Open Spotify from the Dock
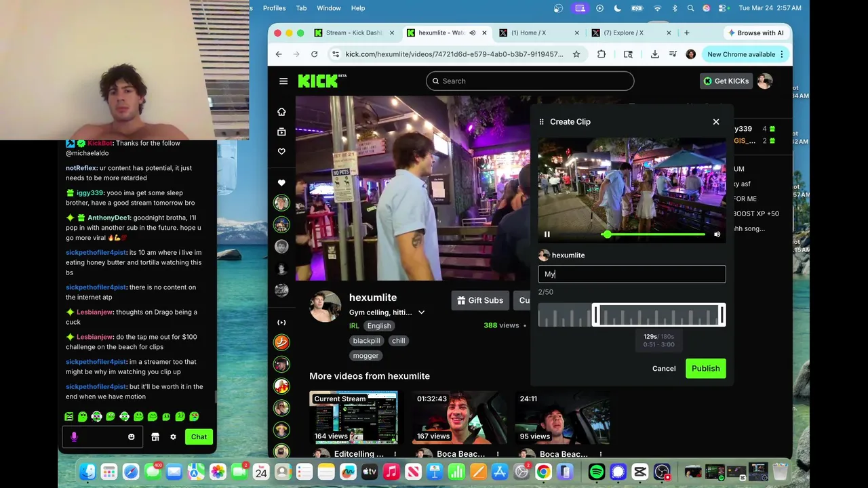868x488 pixels. click(x=597, y=472)
